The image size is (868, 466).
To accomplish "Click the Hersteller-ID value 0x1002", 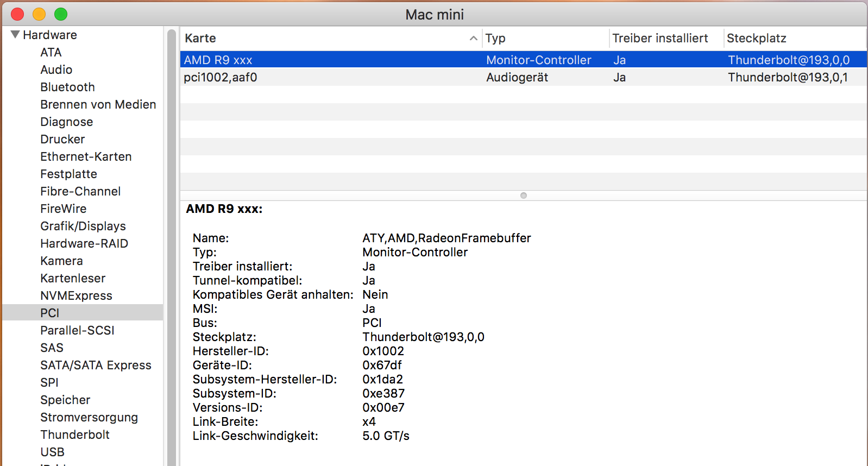I will (x=383, y=351).
